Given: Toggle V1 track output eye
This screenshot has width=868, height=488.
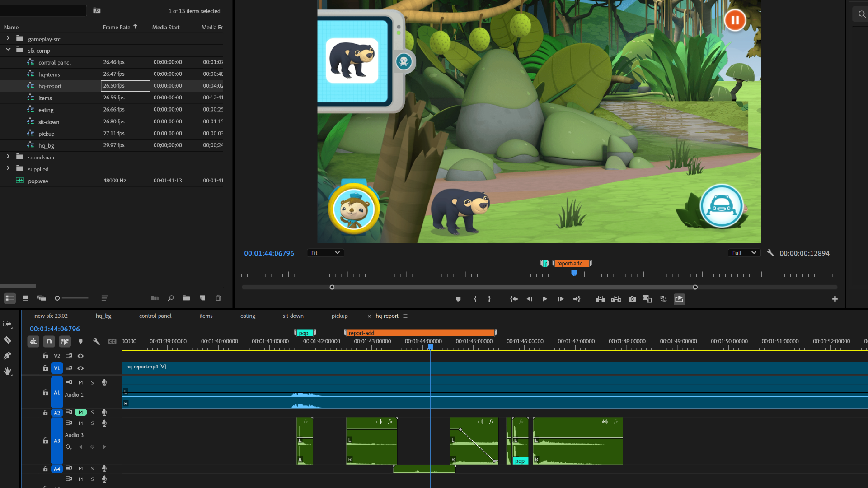Looking at the screenshot, I should 80,368.
